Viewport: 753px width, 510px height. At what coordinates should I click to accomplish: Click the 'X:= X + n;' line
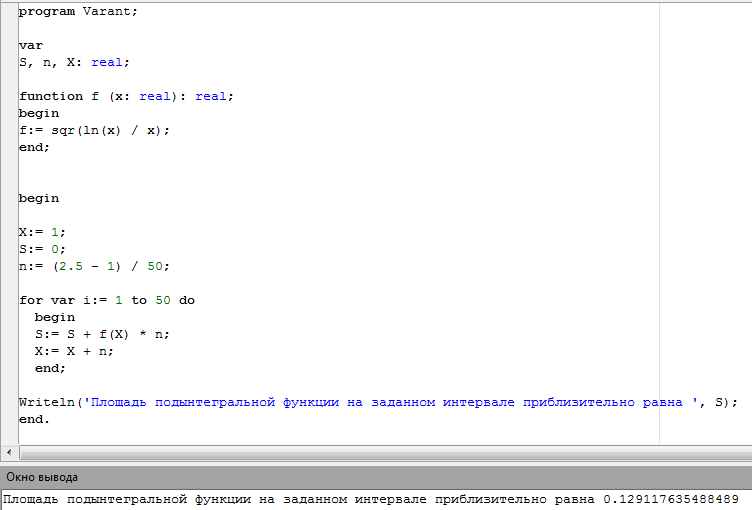(74, 352)
